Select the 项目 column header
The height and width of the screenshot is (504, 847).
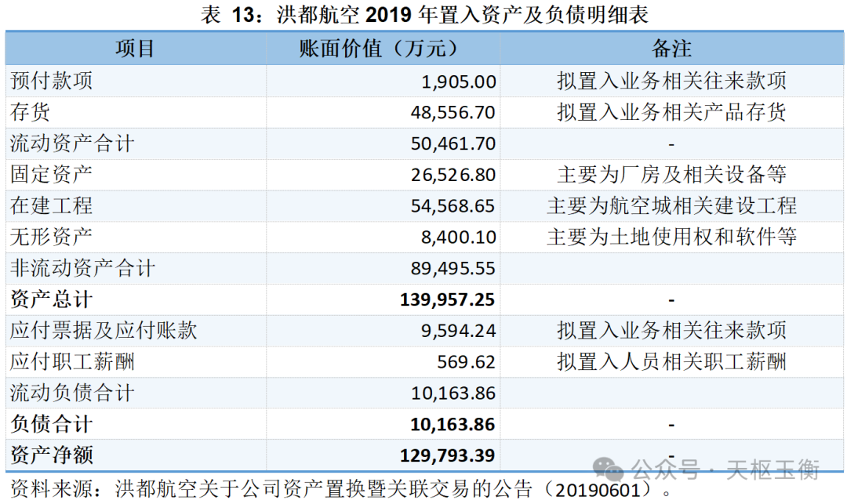(x=135, y=49)
